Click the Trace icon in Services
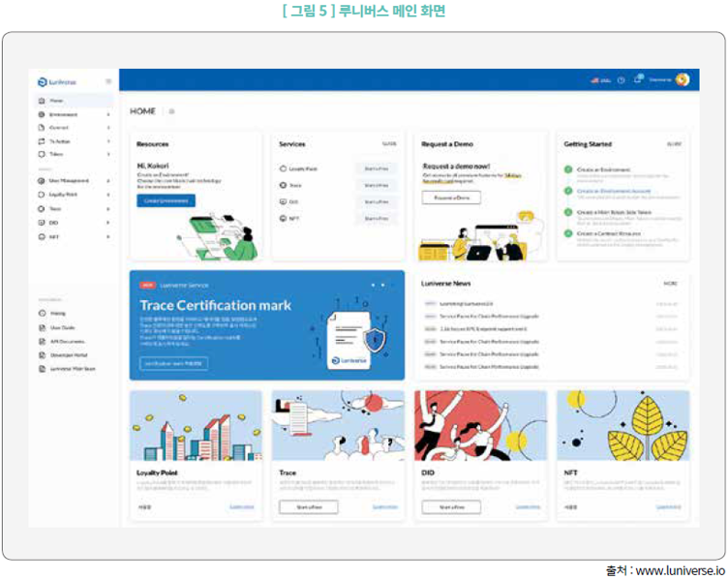The image size is (728, 580). 283,185
